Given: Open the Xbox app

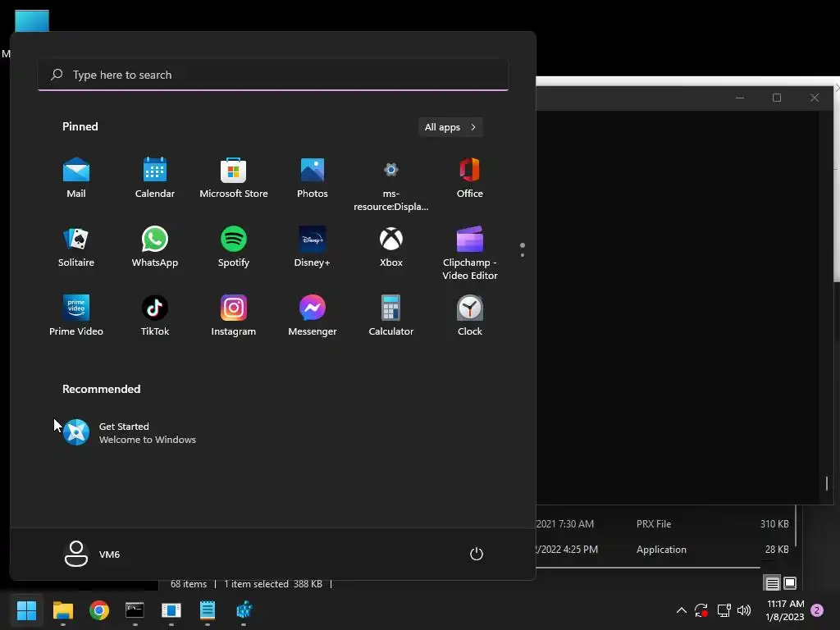Looking at the screenshot, I should pyautogui.click(x=391, y=248).
